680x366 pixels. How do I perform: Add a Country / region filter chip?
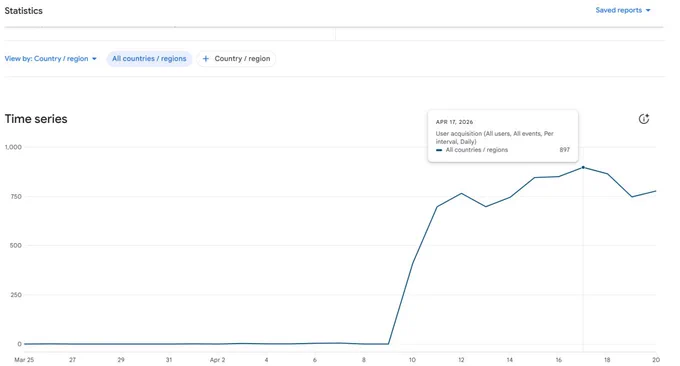236,59
